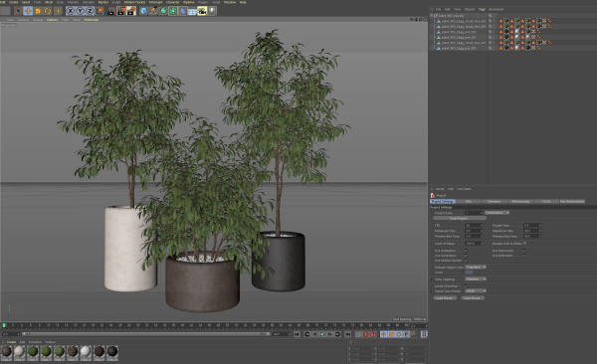597x364 pixels.
Task: Select the Rotate tool
Action: point(48,11)
